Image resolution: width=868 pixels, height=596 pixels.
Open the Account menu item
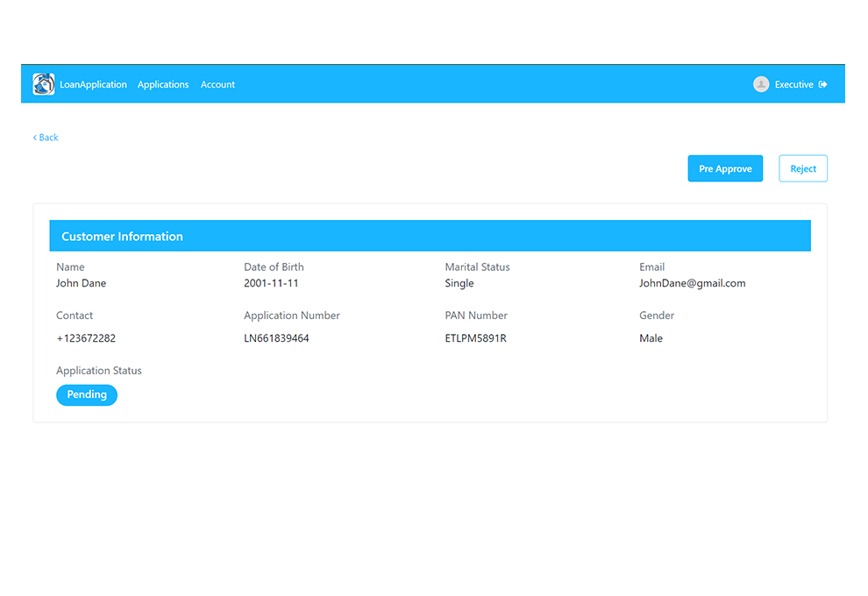(x=217, y=84)
